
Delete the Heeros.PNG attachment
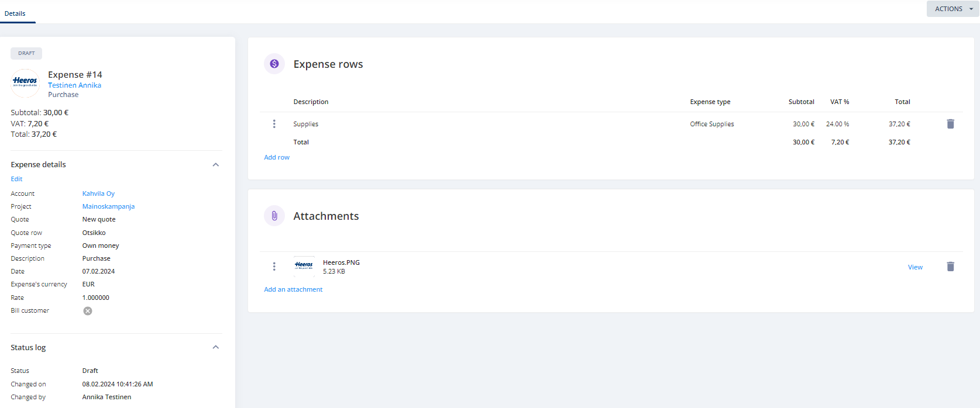[x=950, y=267]
